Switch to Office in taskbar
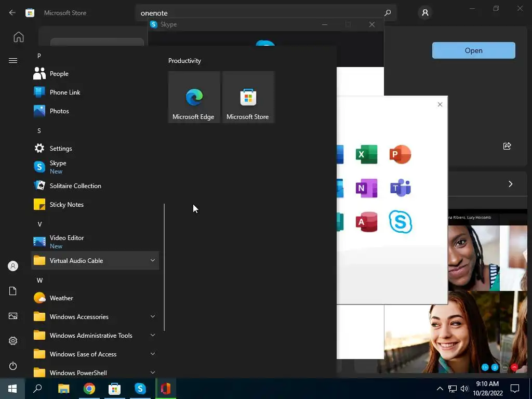 166,389
